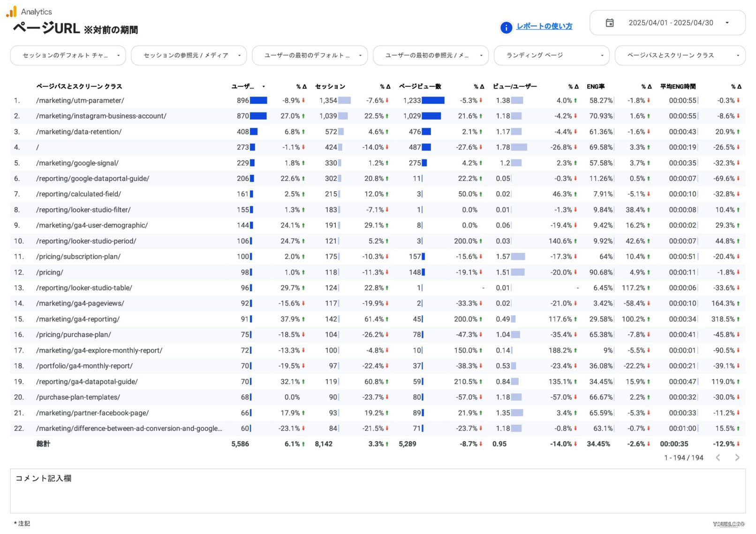Screen dimensions: 756x534
Task: Click the blue info icon near report guide
Action: 506,28
